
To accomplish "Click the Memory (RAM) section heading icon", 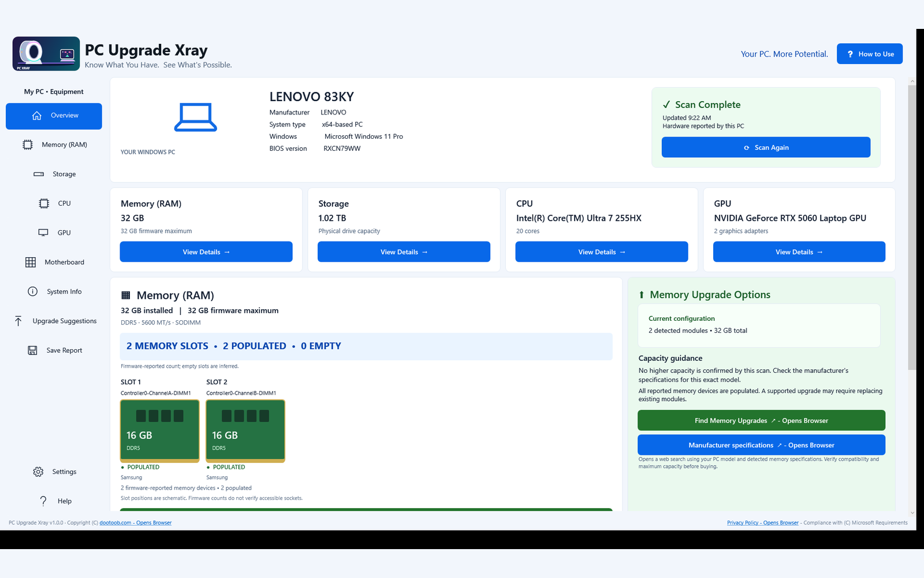I will tap(126, 295).
